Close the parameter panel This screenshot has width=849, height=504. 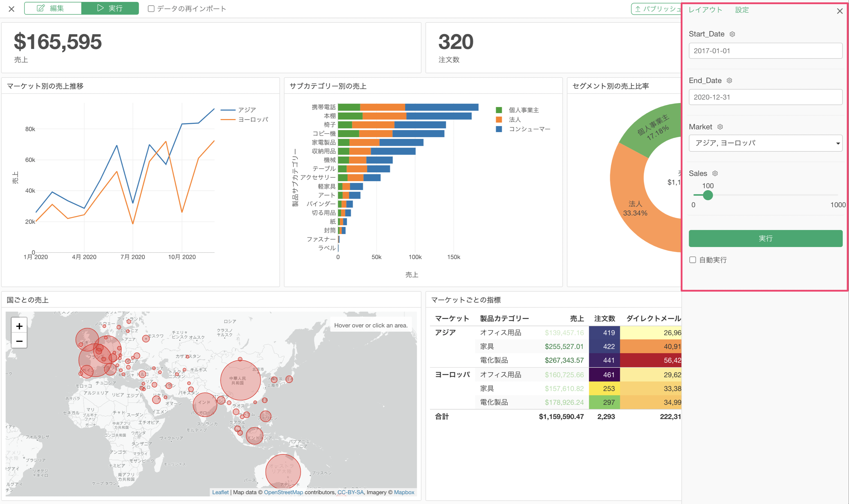pos(839,11)
